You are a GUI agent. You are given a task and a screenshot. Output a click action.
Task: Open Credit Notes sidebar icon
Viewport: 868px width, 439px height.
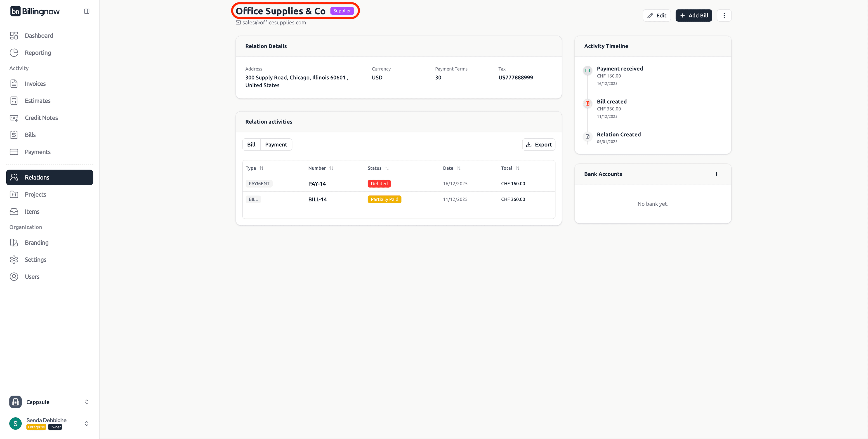coord(14,118)
